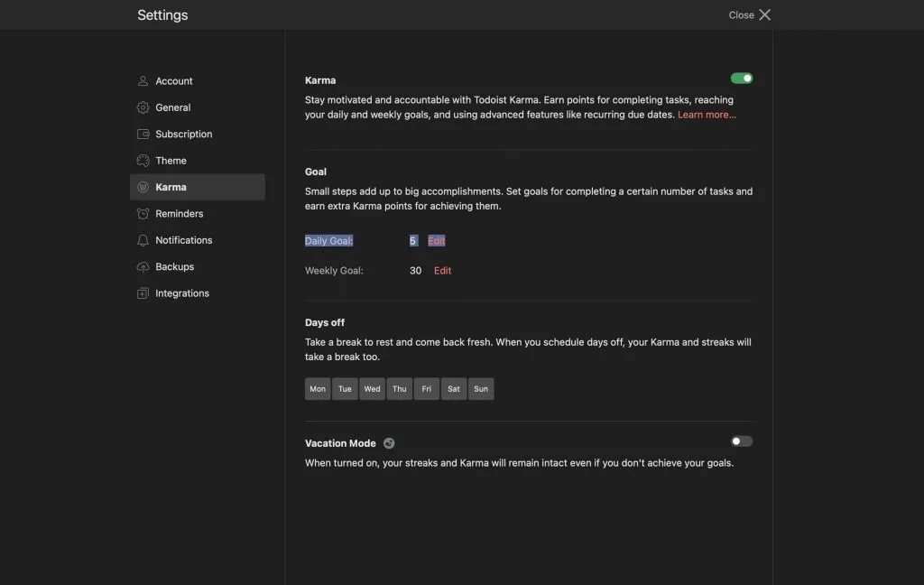
Task: Toggle Sun as a day off
Action: click(481, 388)
